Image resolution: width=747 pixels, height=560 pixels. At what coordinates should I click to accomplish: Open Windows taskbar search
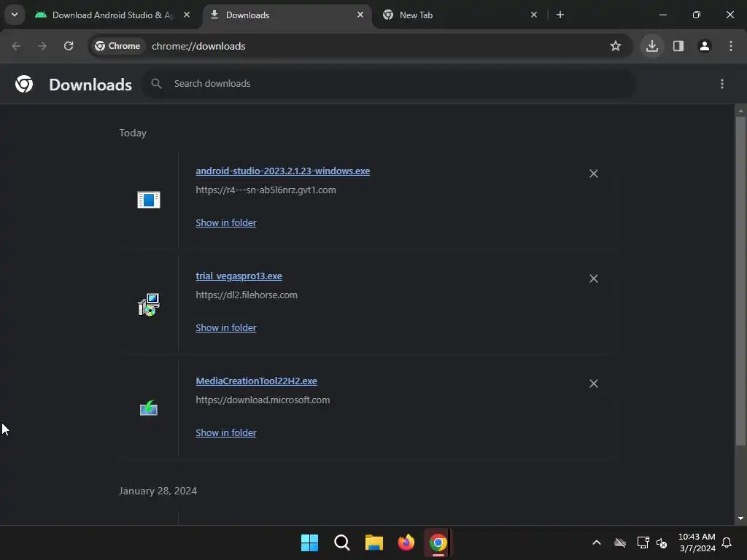342,542
